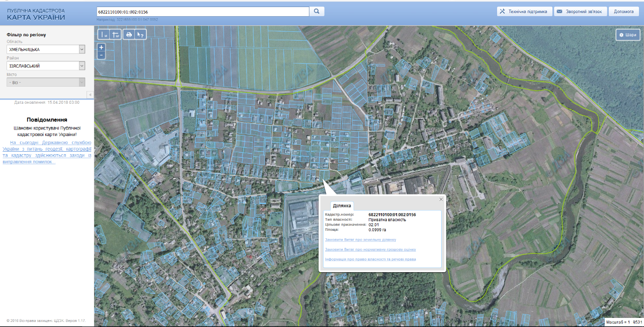Activate the identify parcel info cursor tool
644x327 pixels.
(x=141, y=35)
